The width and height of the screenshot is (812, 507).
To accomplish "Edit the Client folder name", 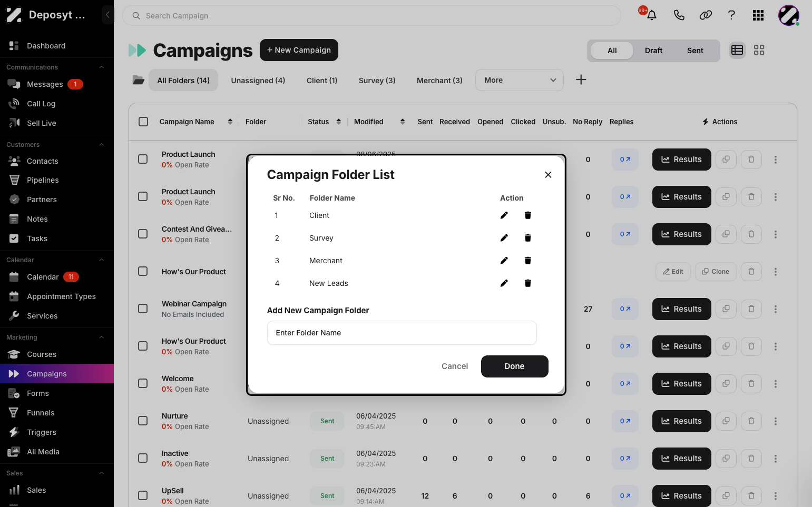I will (504, 215).
